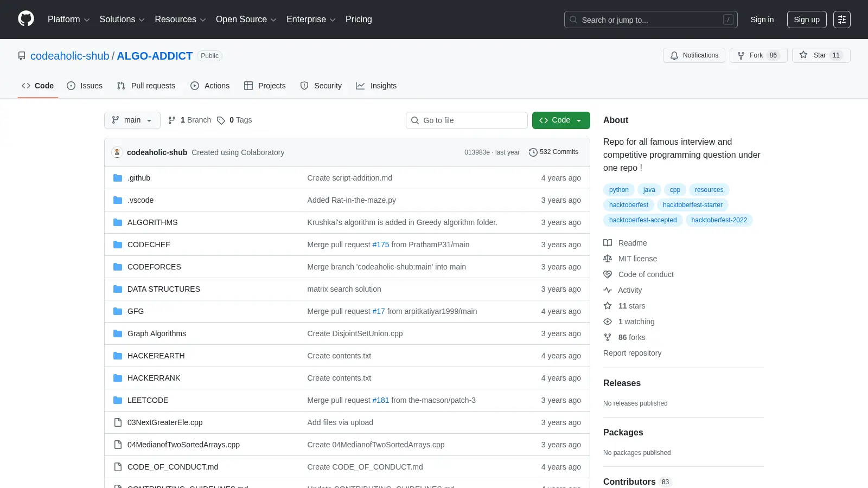Click the MIT license scale icon

pyautogui.click(x=608, y=259)
